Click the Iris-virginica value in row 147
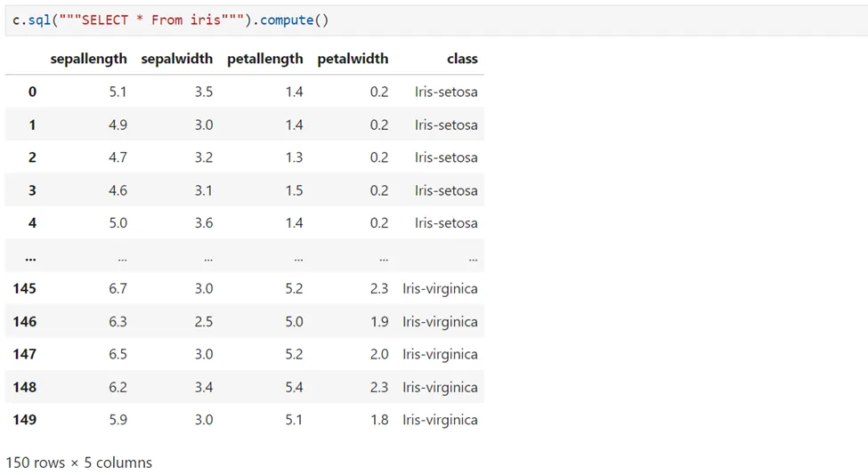This screenshot has width=868, height=475. click(440, 354)
